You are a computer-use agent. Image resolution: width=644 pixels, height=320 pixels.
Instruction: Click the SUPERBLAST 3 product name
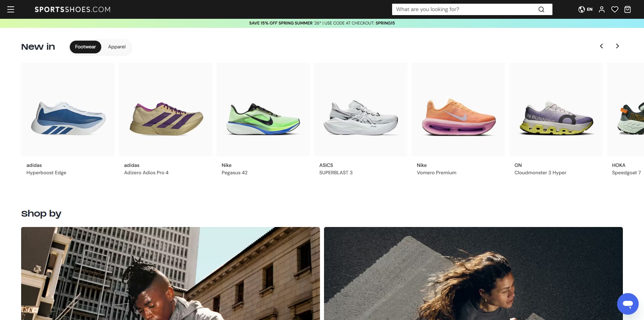(336, 173)
